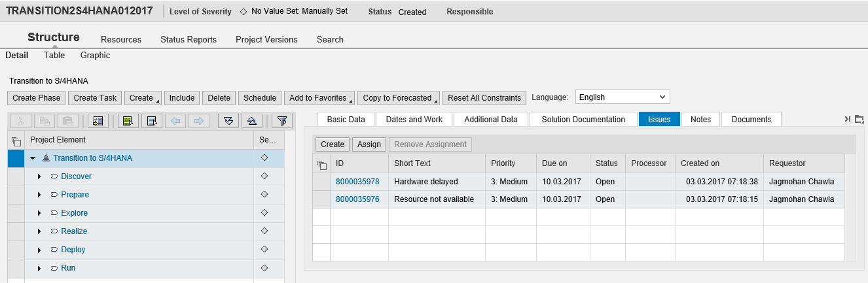Click the severity diamond in Transition to S/4HANA row
This screenshot has height=283, width=868.
click(x=264, y=158)
